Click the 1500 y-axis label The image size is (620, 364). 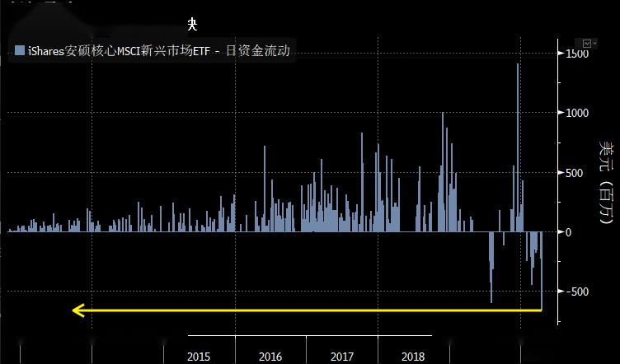click(x=577, y=54)
